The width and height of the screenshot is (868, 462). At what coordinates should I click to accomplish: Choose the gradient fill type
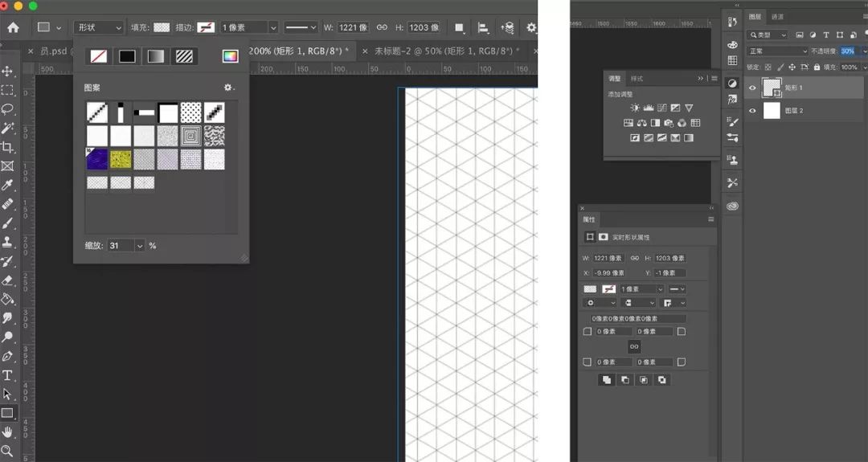[156, 56]
